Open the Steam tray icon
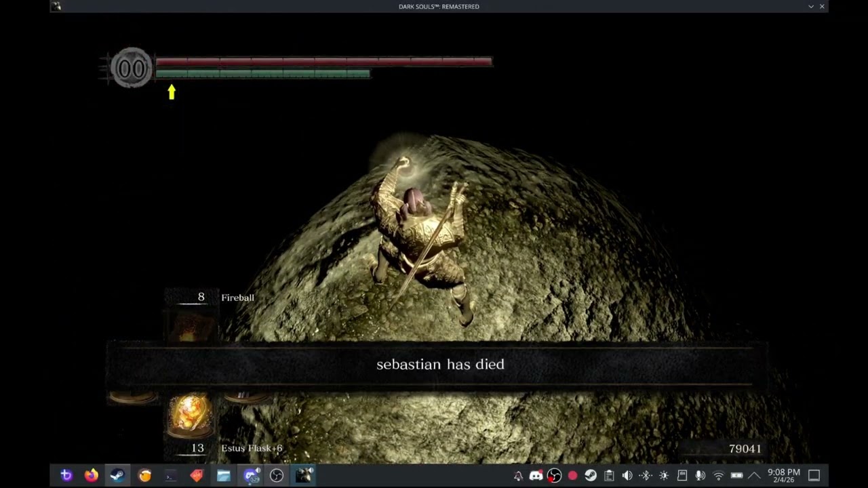The image size is (868, 488). (591, 476)
